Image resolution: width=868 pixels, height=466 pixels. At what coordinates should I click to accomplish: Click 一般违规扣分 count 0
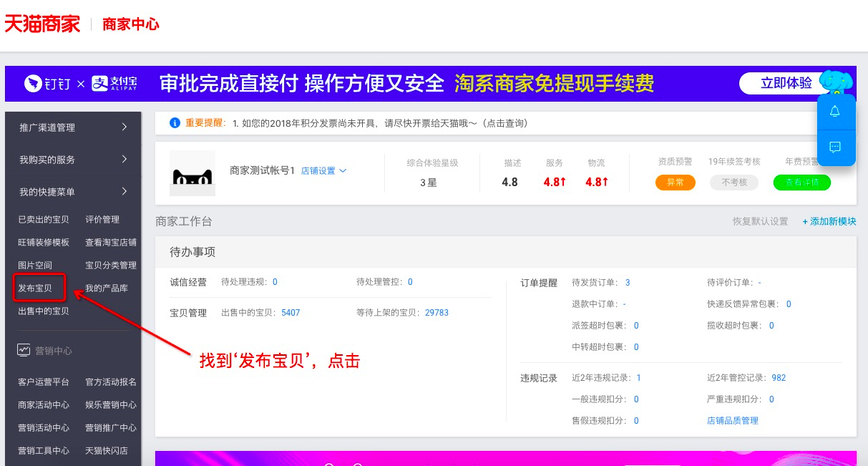(x=636, y=399)
